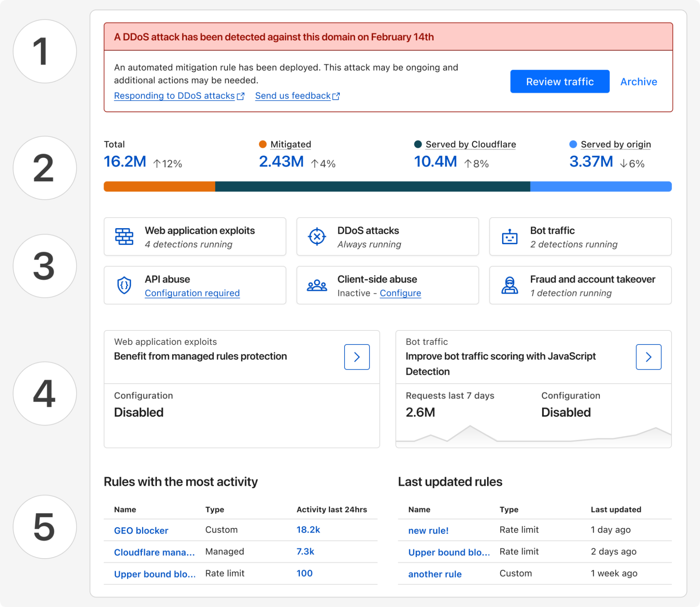
Task: Click the light blue Served by origin bar segment
Action: [x=601, y=186]
